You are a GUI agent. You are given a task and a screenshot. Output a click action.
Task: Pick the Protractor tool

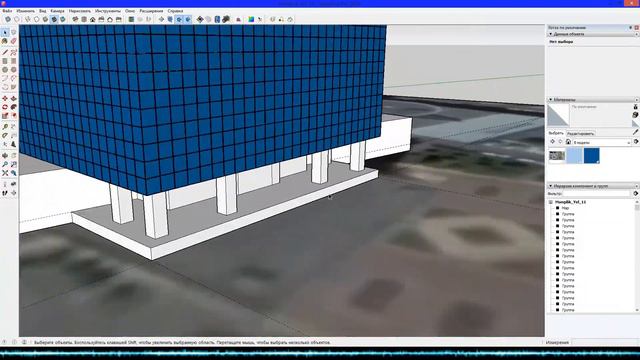[5, 136]
